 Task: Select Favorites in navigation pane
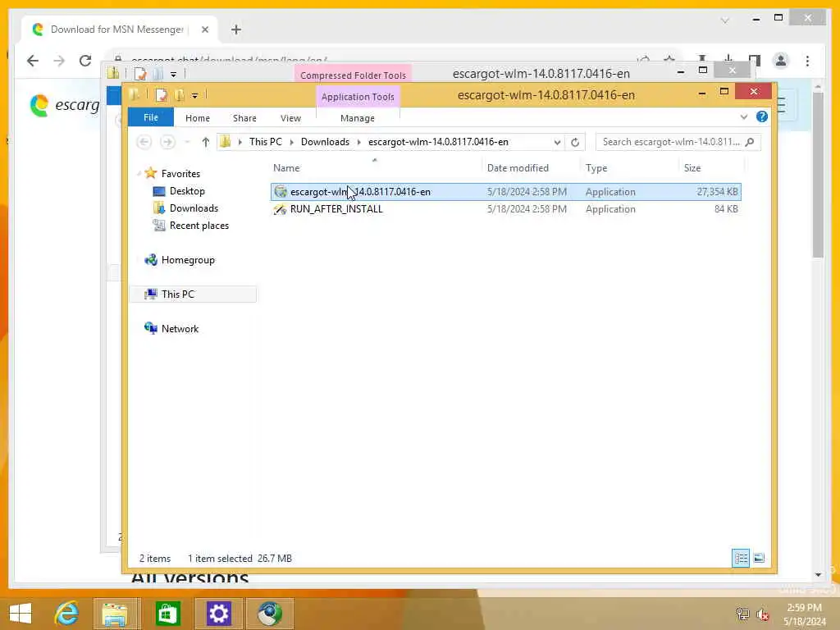click(x=180, y=174)
